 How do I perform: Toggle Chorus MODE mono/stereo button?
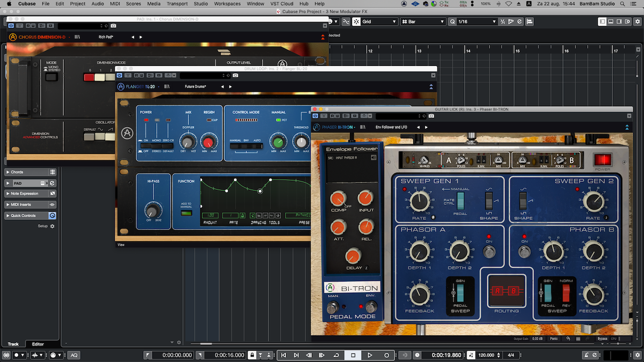click(51, 77)
